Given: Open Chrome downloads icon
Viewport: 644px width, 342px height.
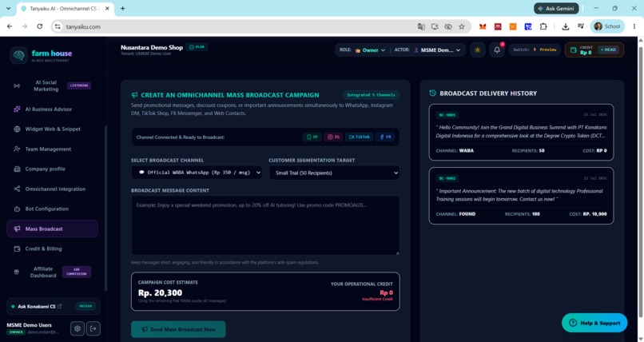Looking at the screenshot, I should pos(566,26).
